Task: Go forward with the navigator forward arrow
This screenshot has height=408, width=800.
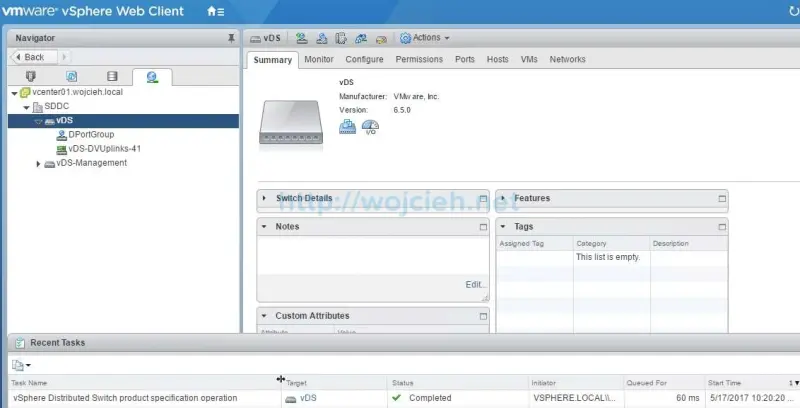Action: point(64,57)
